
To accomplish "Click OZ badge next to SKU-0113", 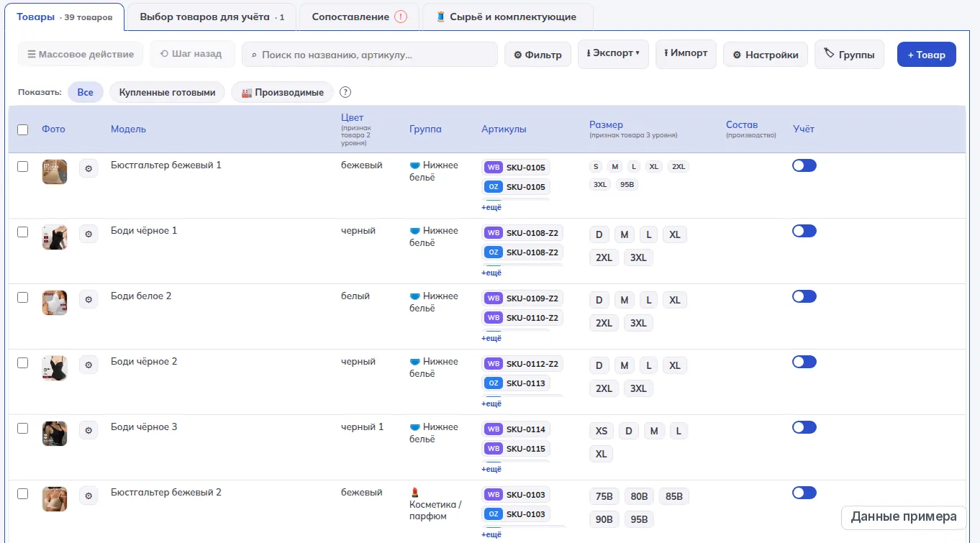I will coord(494,383).
